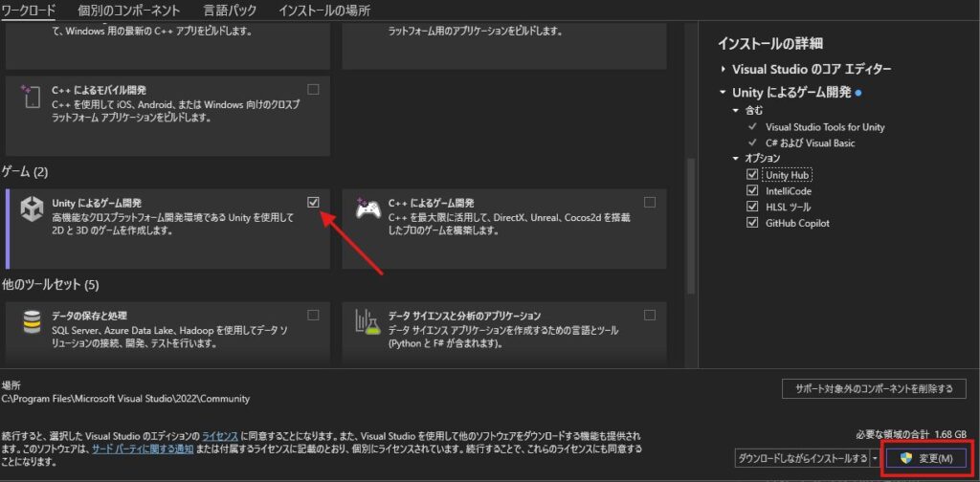This screenshot has width=980, height=482.
Task: Check the データ サイエンスと分析 workload checkbox
Action: [650, 314]
